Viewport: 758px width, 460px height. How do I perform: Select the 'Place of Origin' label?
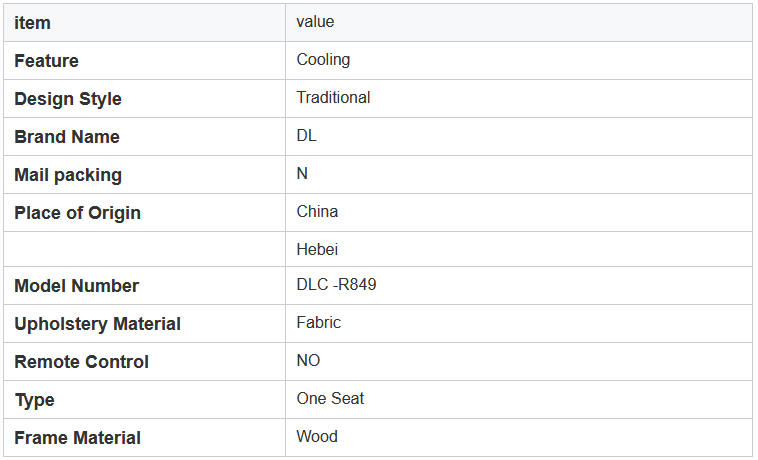tap(77, 213)
